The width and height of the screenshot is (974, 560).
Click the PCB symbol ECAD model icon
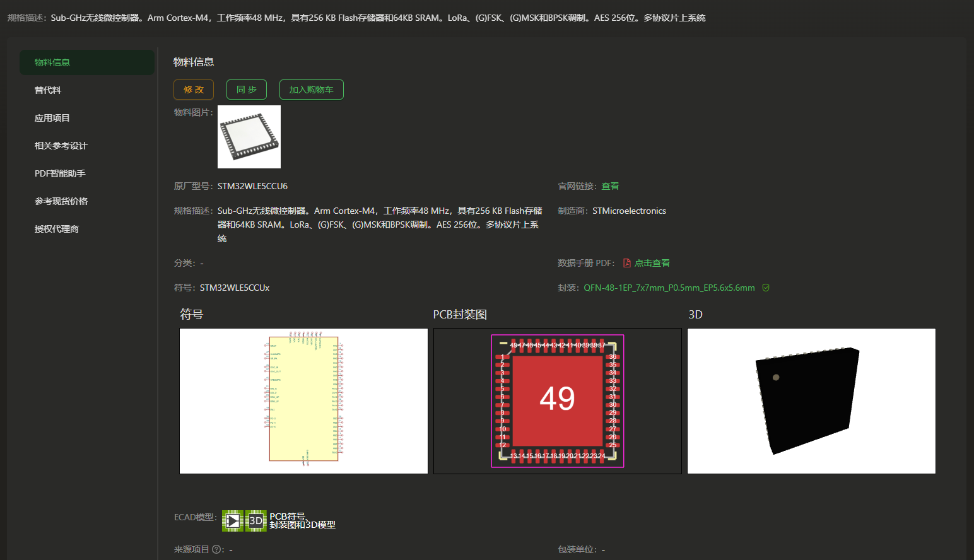click(x=232, y=521)
